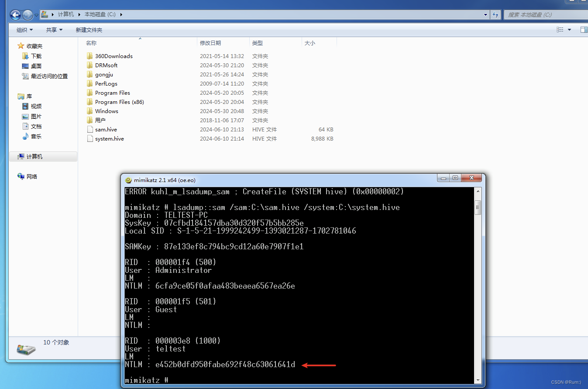
Task: Click the mimikatz scrollbar down arrow
Action: [x=478, y=380]
